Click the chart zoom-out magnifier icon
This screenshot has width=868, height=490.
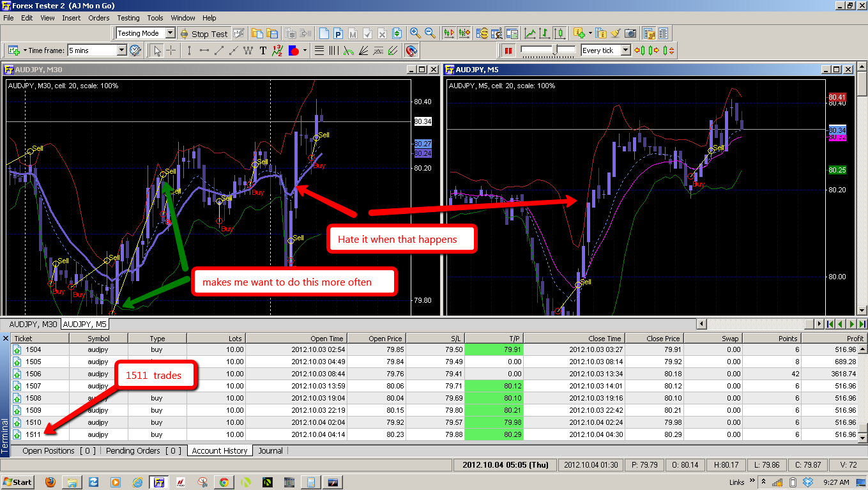point(430,33)
